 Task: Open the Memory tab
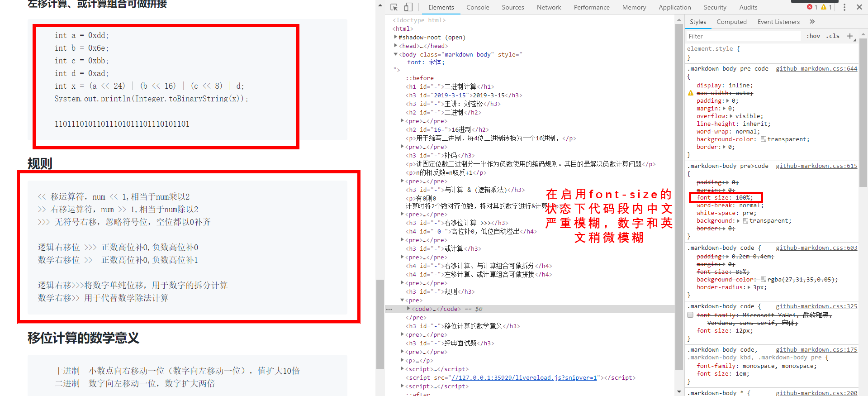pyautogui.click(x=634, y=7)
